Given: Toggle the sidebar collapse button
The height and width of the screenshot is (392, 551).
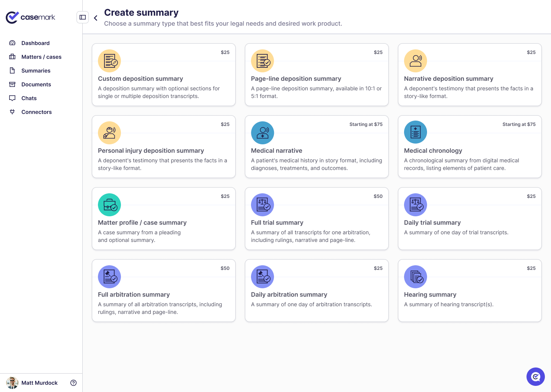Looking at the screenshot, I should coord(83,17).
